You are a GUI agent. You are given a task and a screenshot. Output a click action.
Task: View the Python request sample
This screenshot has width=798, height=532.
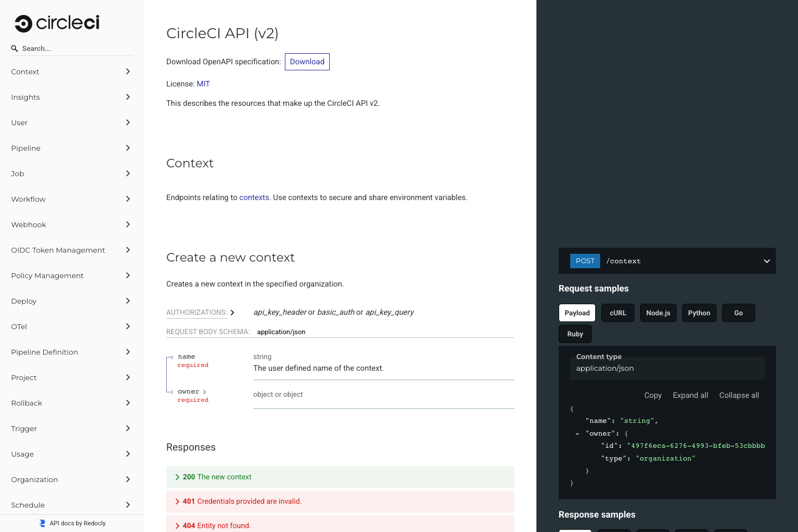click(699, 313)
